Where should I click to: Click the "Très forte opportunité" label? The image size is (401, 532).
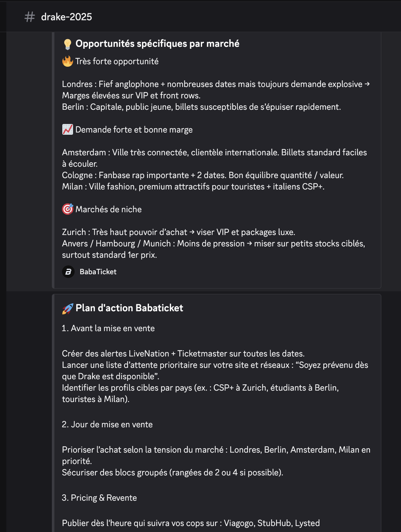click(x=117, y=61)
